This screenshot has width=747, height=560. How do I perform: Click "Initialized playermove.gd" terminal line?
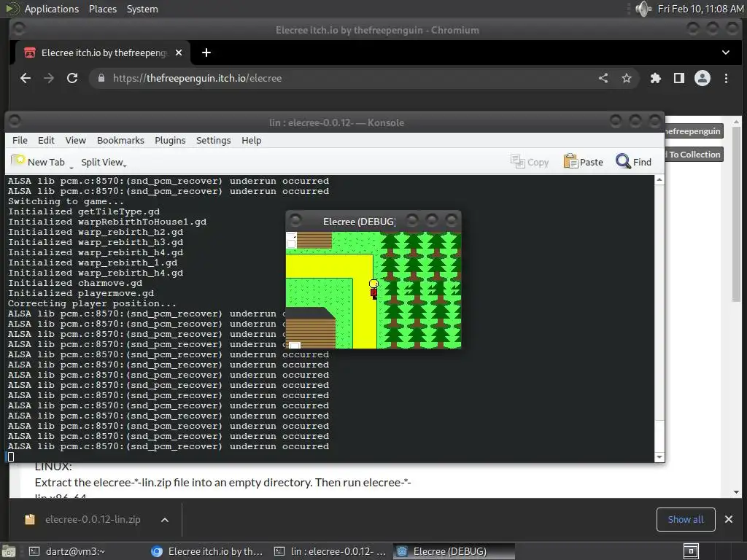[x=81, y=293]
